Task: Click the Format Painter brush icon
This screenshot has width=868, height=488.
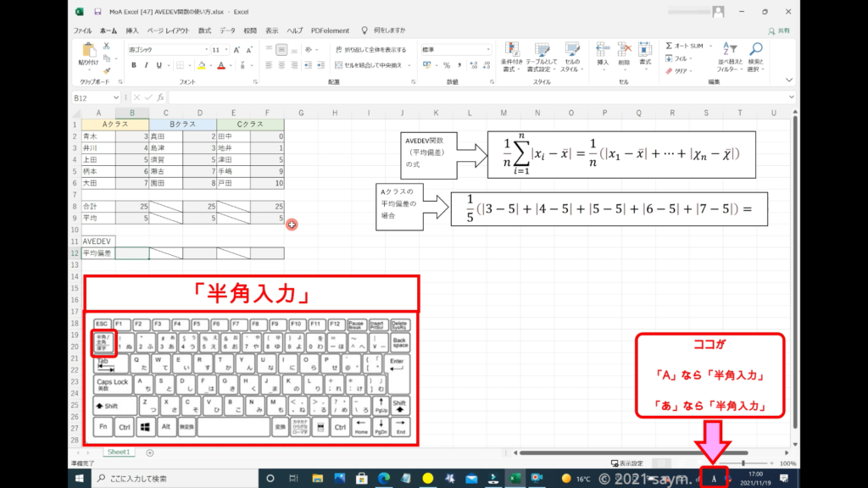Action: 107,70
